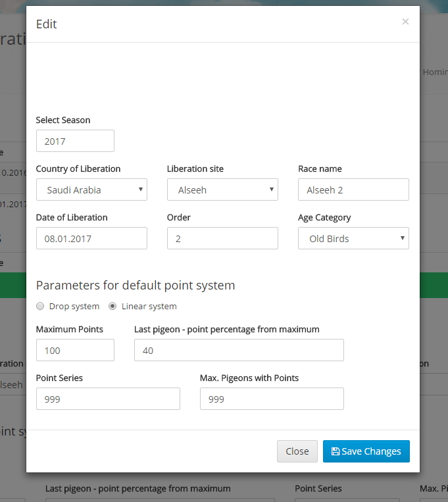Select the Drop system radio button
Viewport: 448px width, 502px height.
click(41, 306)
